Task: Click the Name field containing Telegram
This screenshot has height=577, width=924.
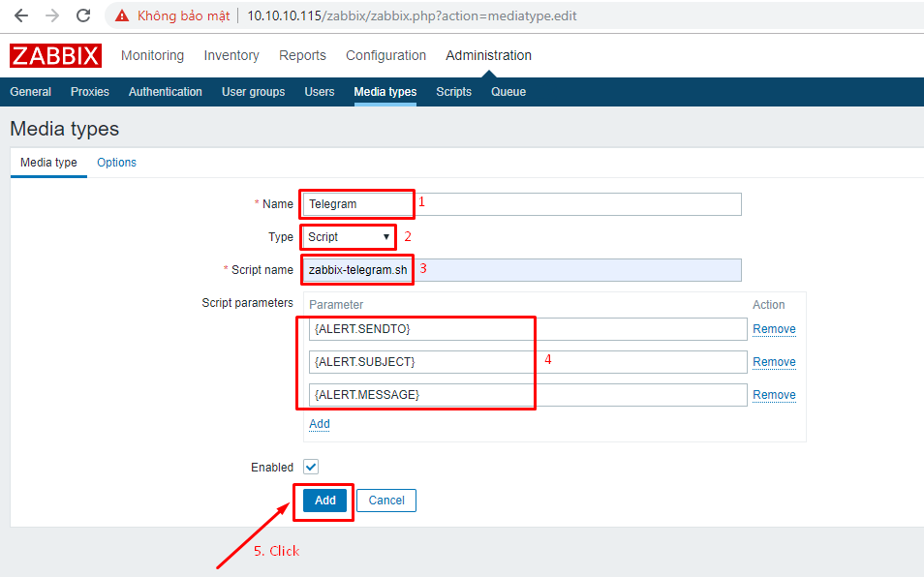Action: click(x=522, y=204)
